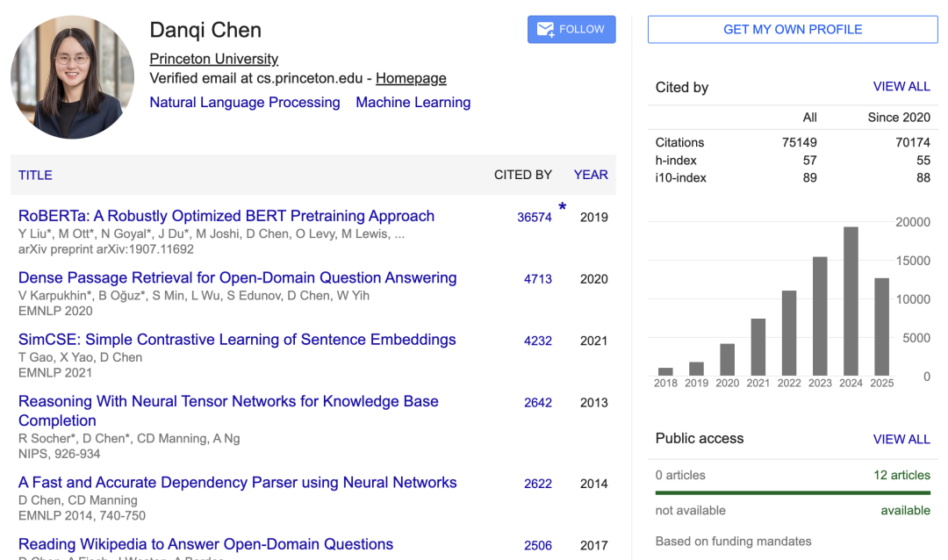Open the Princeton University link
This screenshot has height=560, width=948.
pyautogui.click(x=214, y=59)
